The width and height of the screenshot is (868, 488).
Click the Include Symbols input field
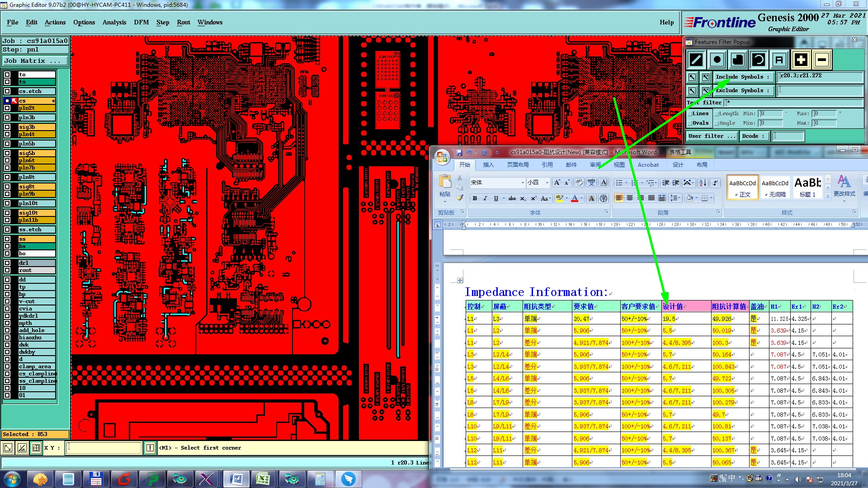tap(820, 77)
